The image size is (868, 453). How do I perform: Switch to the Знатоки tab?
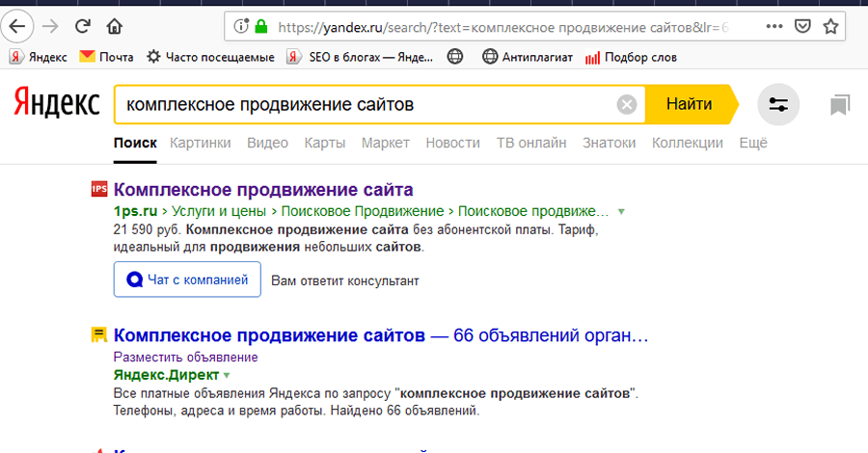pyautogui.click(x=609, y=143)
